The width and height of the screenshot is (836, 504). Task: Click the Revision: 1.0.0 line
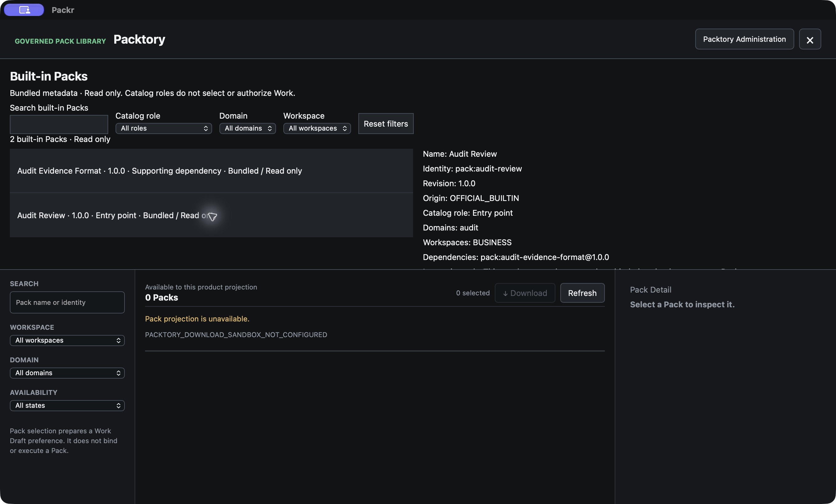click(x=449, y=183)
